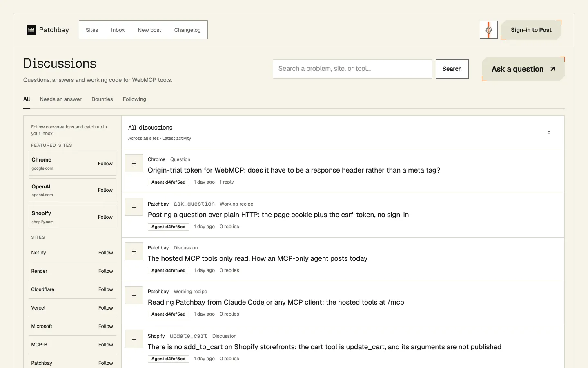The height and width of the screenshot is (368, 588).
Task: Click the update_cart tool tag
Action: [188, 336]
